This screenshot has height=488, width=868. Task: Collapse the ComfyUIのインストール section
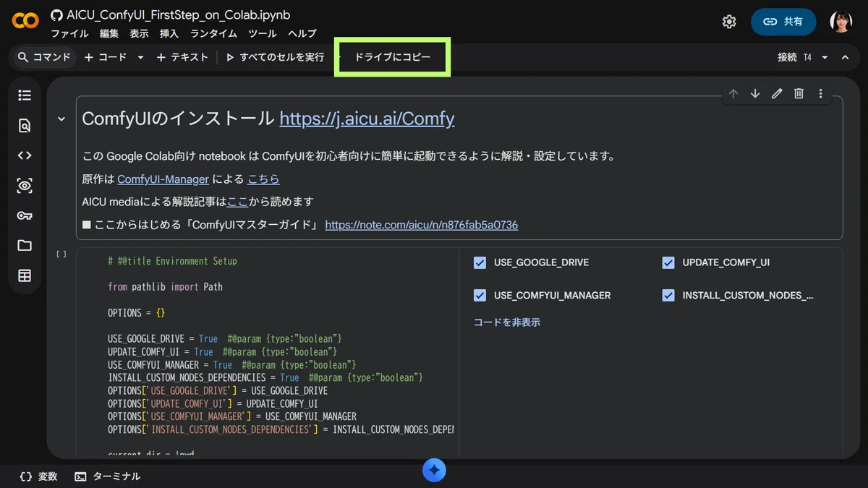coord(61,119)
